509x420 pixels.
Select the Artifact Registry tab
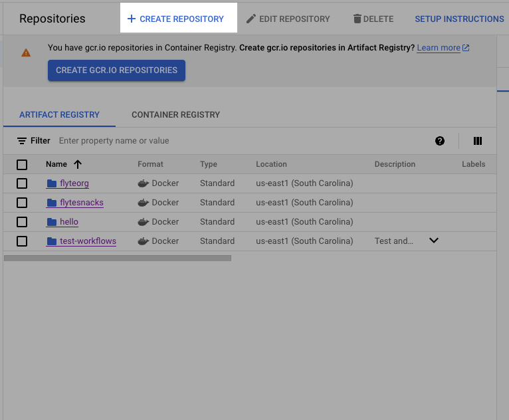[59, 115]
